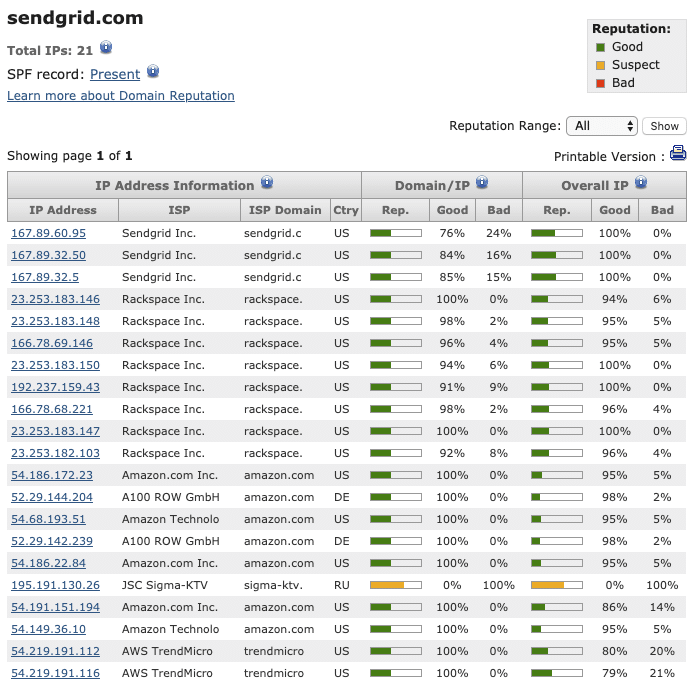Click the 24% Domain/IP bad value
The height and width of the screenshot is (690, 696).
(498, 233)
